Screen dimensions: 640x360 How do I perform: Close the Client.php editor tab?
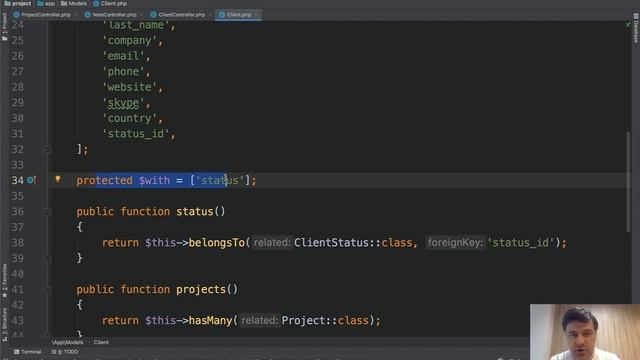coord(256,15)
